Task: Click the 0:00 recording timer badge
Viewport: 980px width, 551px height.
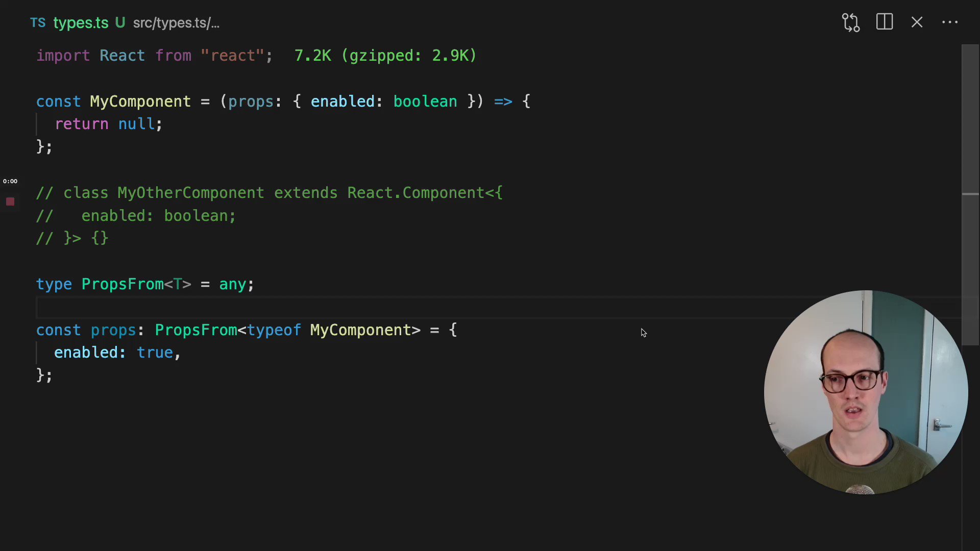Action: tap(10, 181)
